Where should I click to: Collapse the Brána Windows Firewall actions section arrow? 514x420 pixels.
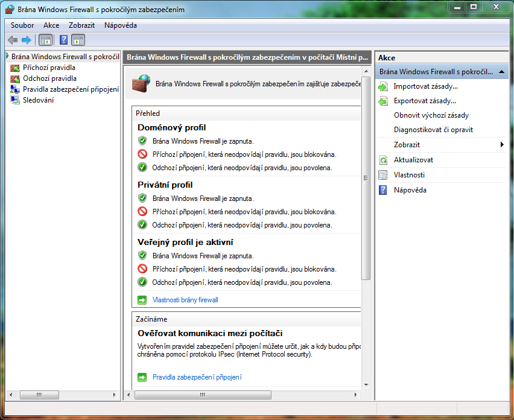501,72
